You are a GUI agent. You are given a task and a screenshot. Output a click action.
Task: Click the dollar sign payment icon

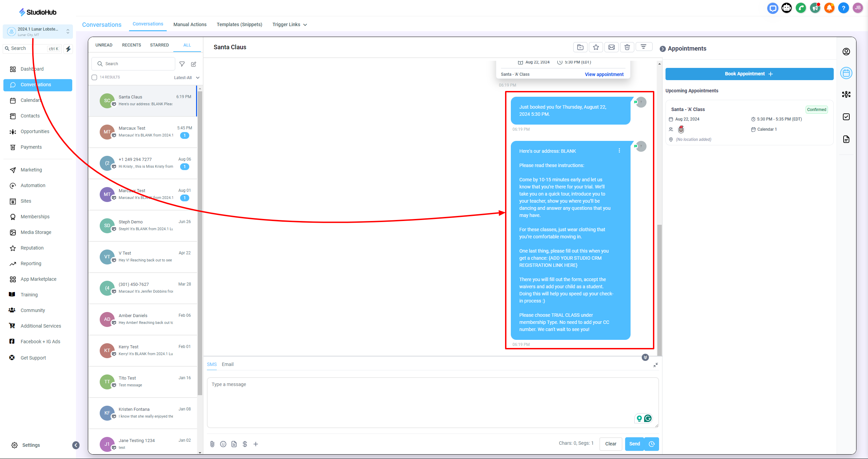(x=245, y=444)
